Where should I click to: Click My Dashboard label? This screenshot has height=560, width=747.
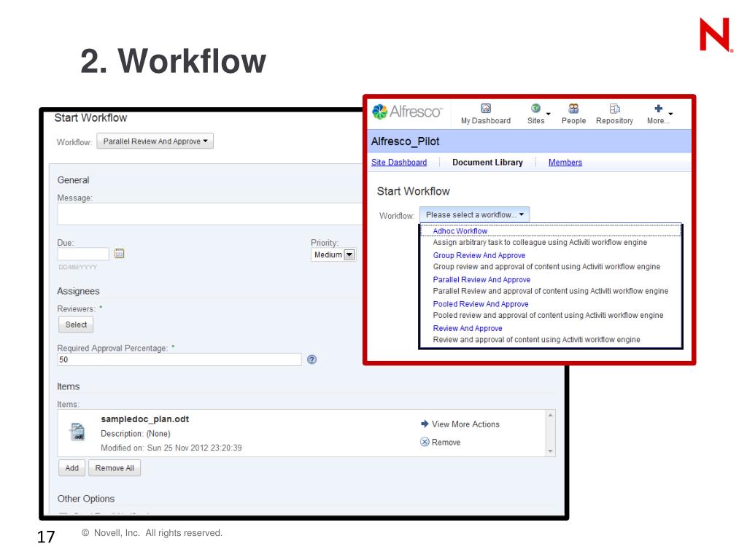coord(485,121)
